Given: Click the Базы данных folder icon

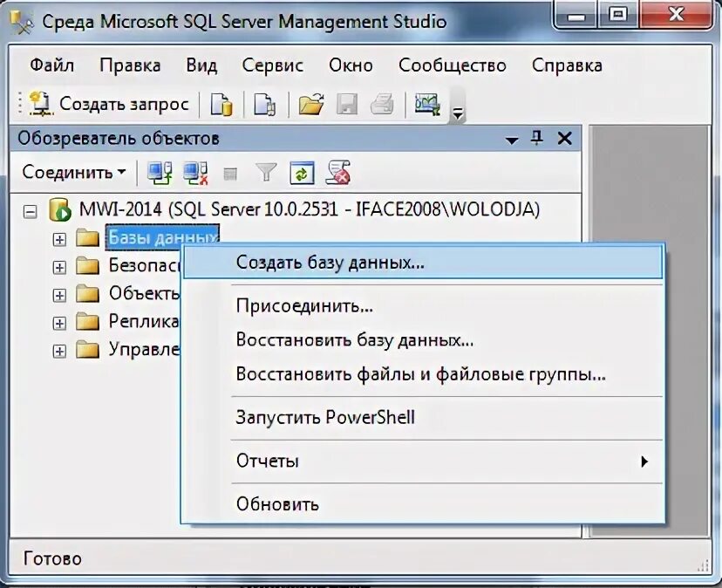Looking at the screenshot, I should click(x=87, y=238).
